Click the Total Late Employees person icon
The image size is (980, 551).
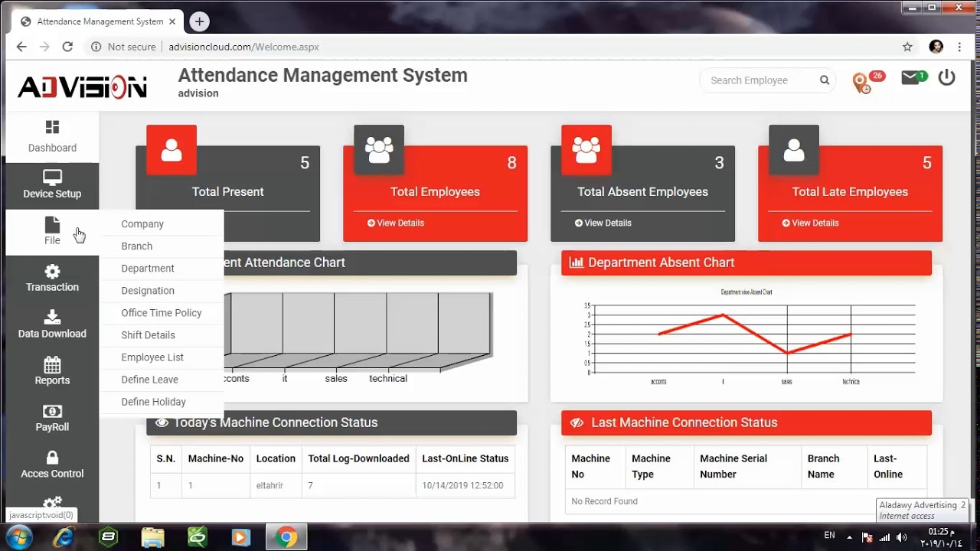click(794, 150)
